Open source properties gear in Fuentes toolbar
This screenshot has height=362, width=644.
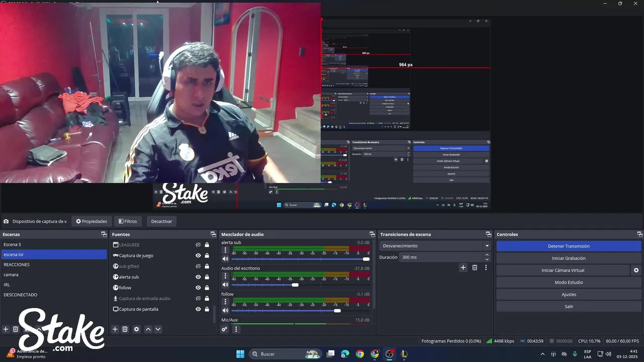[x=136, y=329]
